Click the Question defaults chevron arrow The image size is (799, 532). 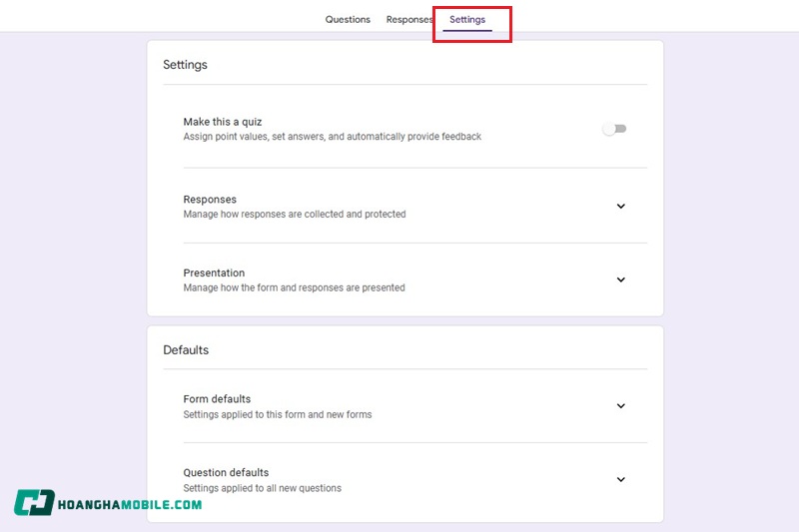click(x=620, y=480)
